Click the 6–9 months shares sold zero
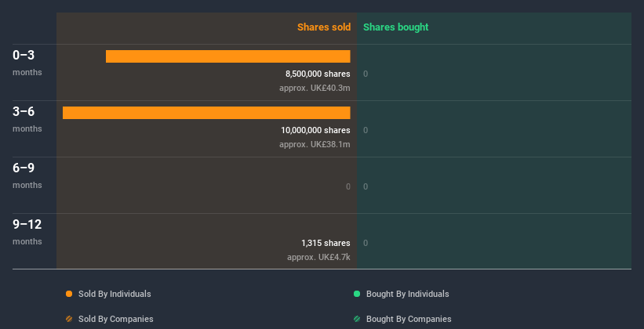The height and width of the screenshot is (329, 644). 348,186
